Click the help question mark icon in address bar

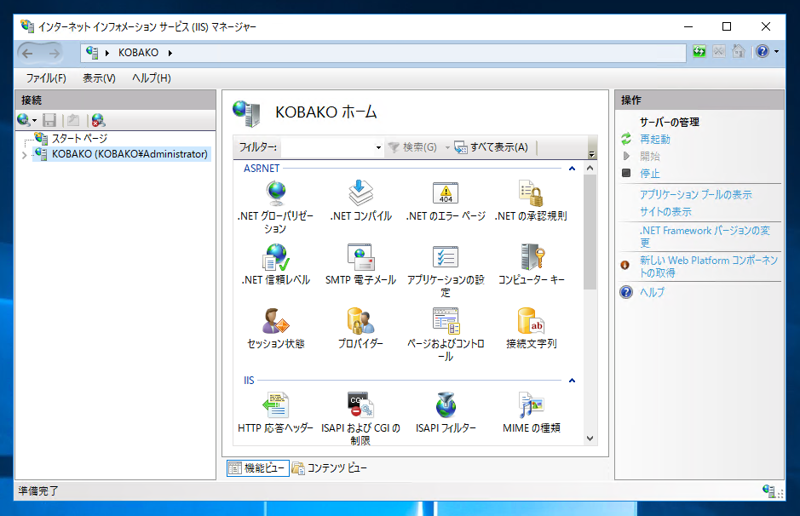(762, 52)
